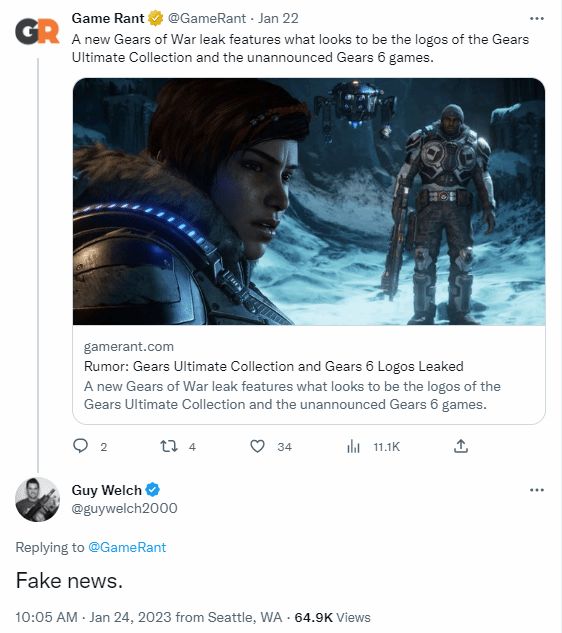Screen dimensions: 562x633
Task: Open the Rumor: Gears 6 Logos Leaked headline
Action: [274, 366]
